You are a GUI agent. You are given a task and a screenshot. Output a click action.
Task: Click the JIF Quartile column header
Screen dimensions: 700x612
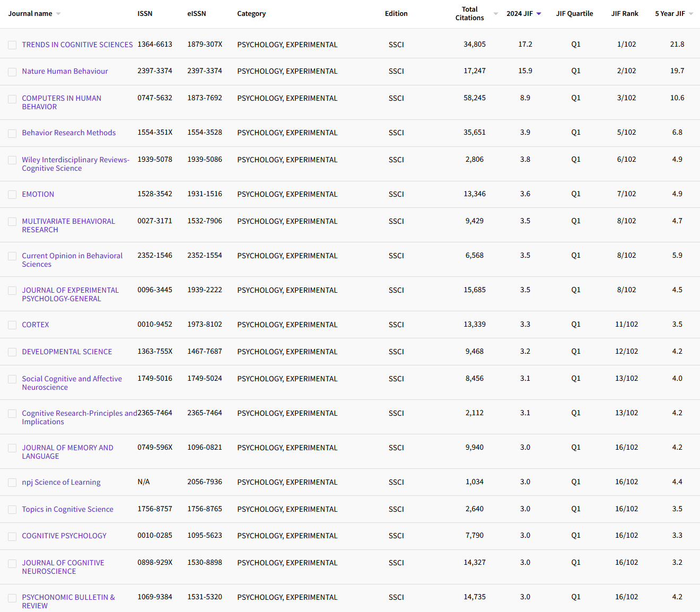pos(574,14)
